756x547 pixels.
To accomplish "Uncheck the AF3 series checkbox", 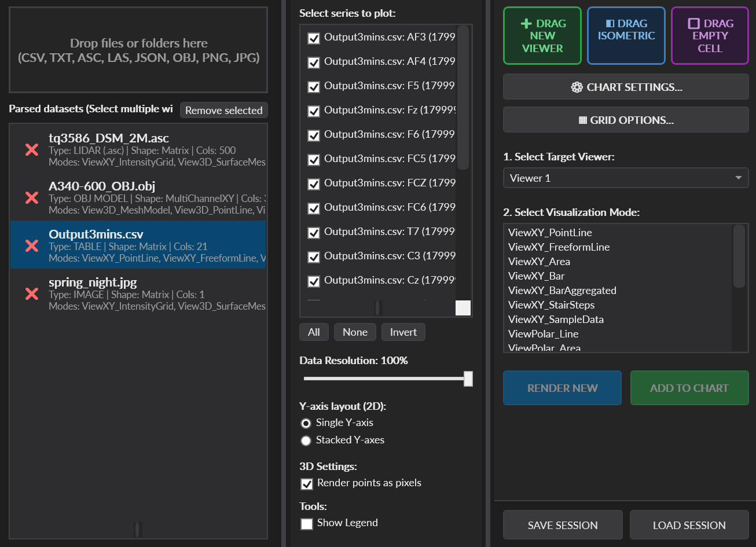I will (314, 38).
